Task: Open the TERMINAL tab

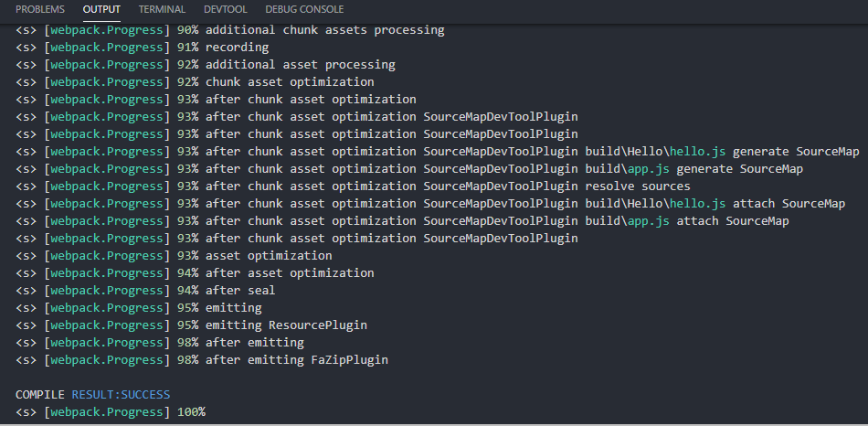Action: pyautogui.click(x=162, y=9)
